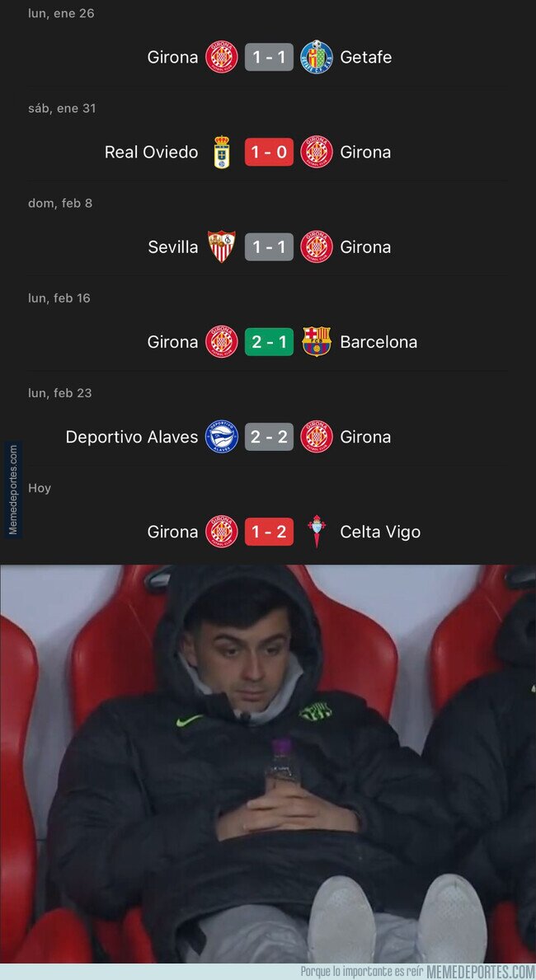
Task: Click the Girona crest next to Getafe match
Action: pyautogui.click(x=222, y=57)
